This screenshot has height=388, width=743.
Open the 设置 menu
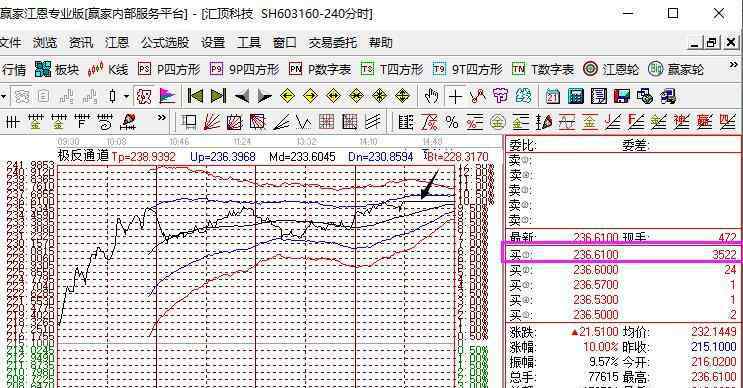(213, 43)
